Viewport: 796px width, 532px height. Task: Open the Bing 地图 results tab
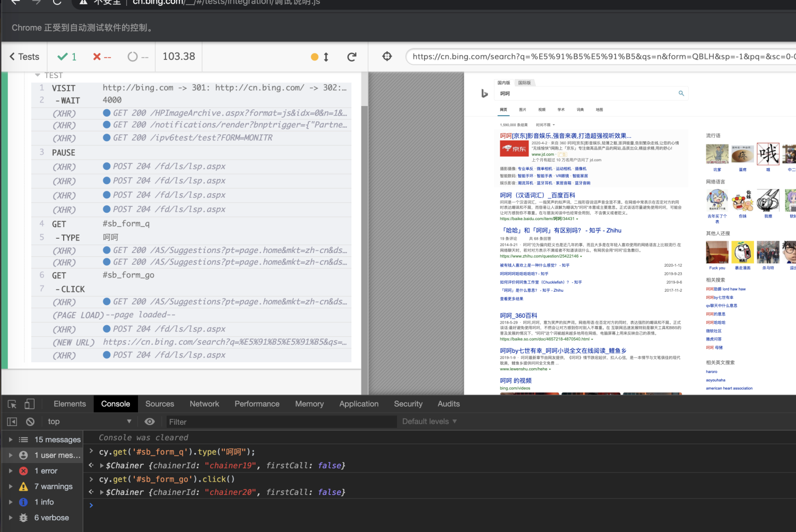tap(599, 110)
